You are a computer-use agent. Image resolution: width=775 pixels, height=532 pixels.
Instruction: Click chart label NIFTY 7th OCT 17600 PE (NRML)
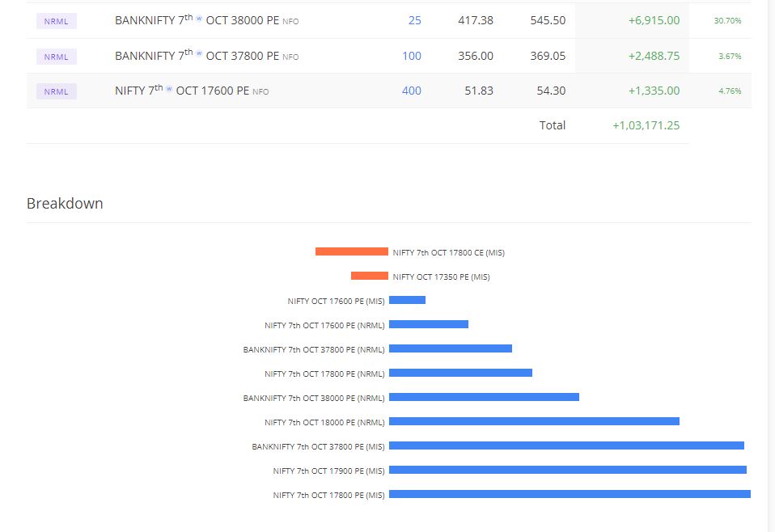tap(324, 325)
